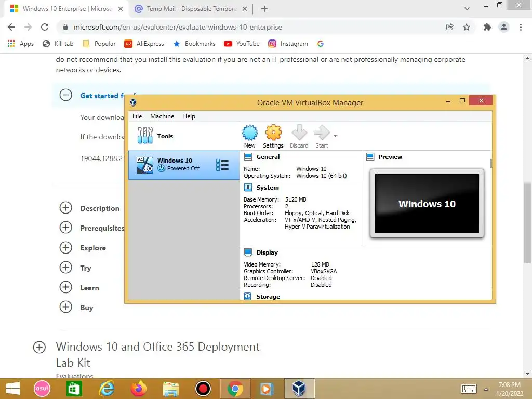This screenshot has height=399, width=532.
Task: Open the Chrome profile avatar
Action: pos(504,27)
